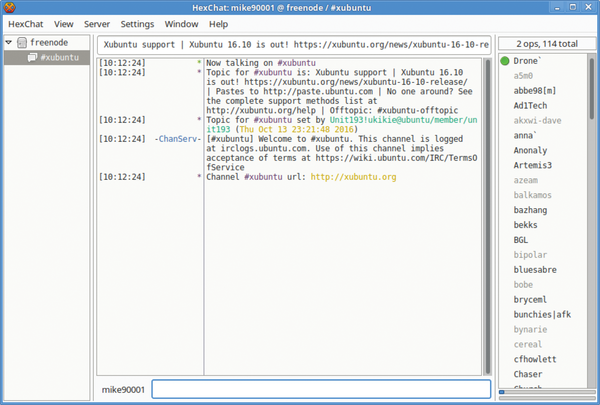Open the Window menu
The image size is (600, 405).
tap(181, 24)
